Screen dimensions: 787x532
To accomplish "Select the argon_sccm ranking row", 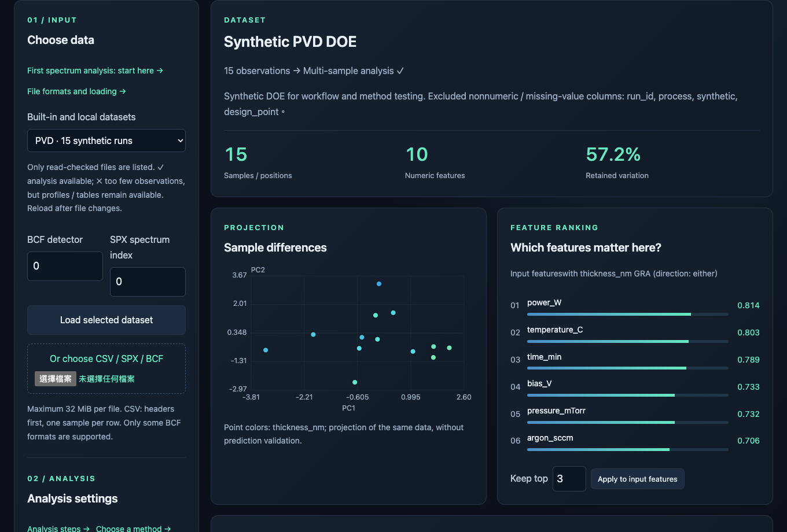I will click(x=635, y=441).
